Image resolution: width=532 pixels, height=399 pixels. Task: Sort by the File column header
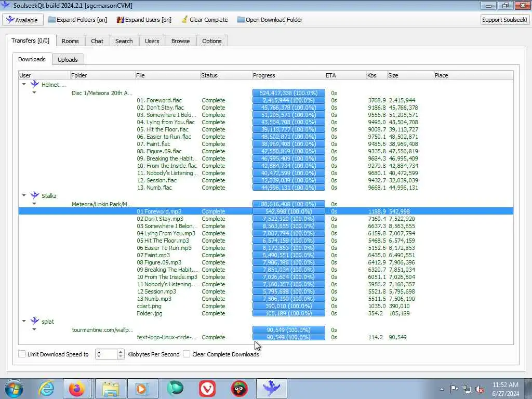(167, 75)
